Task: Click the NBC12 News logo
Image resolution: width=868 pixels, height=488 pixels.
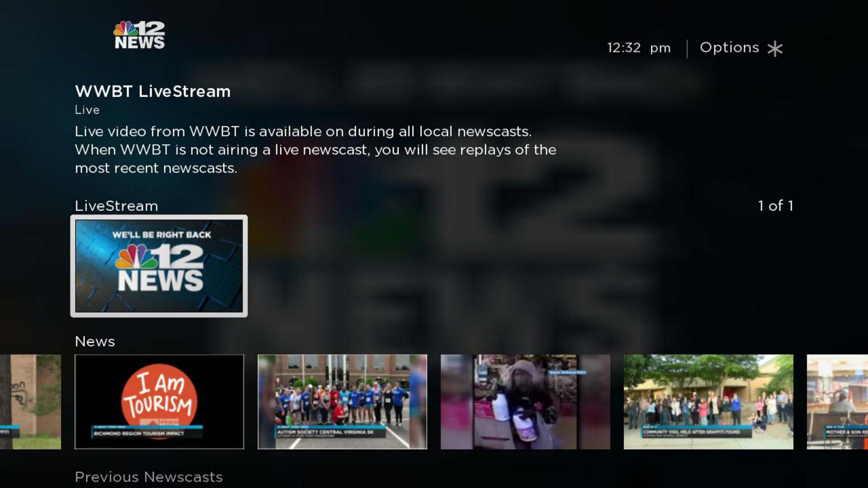Action: click(x=138, y=35)
